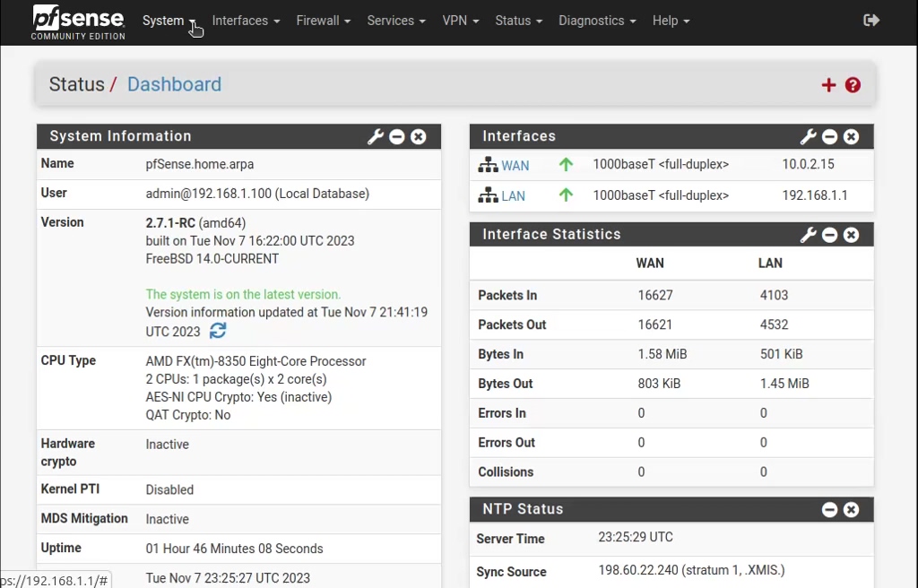
Task: Open the Dashboard help question mark icon
Action: (853, 84)
